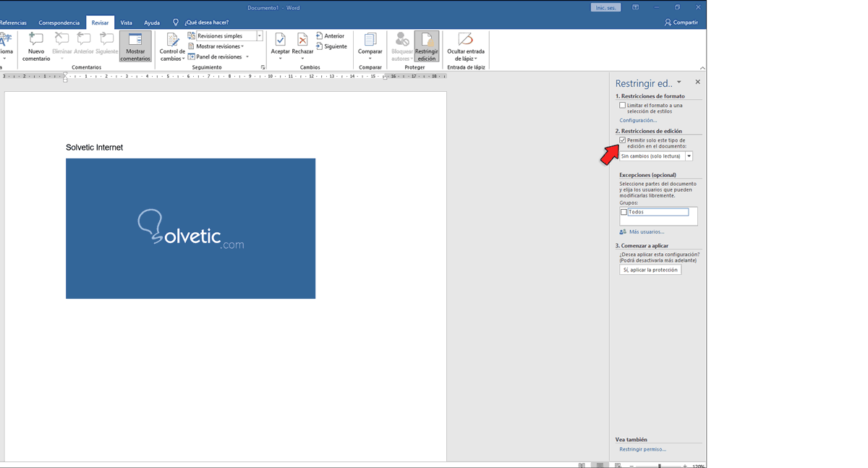Uncheck Permitir solo este tipo de edición
The width and height of the screenshot is (868, 468).
tap(622, 140)
